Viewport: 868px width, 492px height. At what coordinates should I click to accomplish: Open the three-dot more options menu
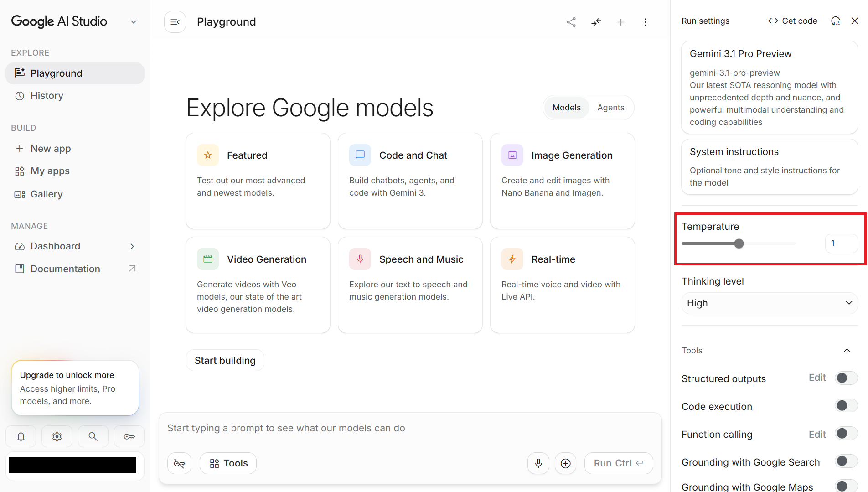(x=646, y=22)
